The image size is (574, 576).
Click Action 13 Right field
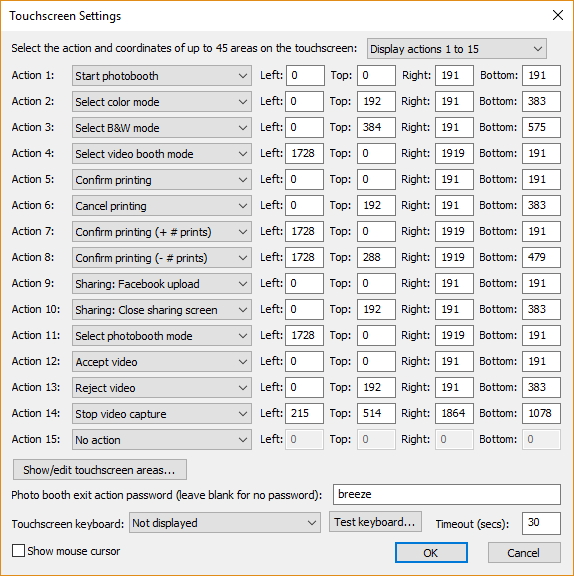[x=454, y=387]
